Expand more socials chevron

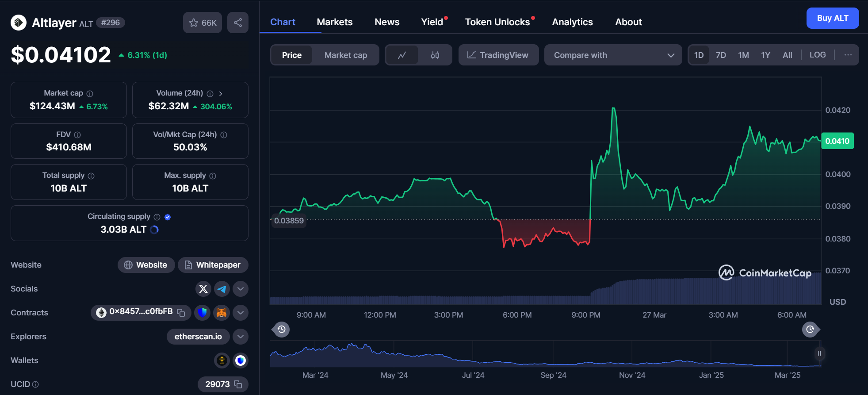pos(241,289)
